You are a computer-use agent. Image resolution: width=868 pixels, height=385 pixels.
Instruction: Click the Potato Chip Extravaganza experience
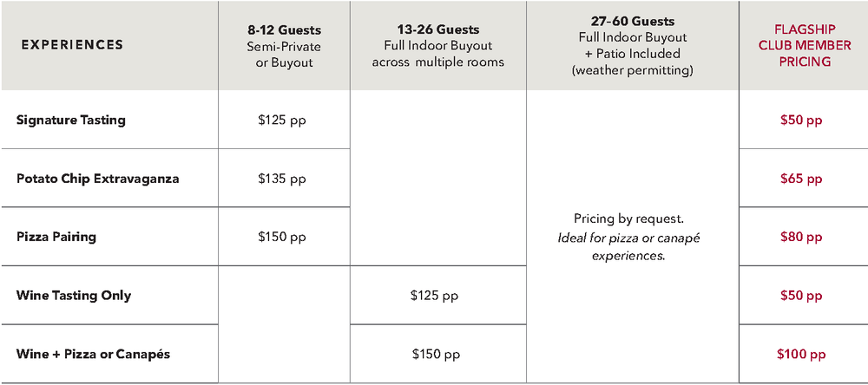98,179
